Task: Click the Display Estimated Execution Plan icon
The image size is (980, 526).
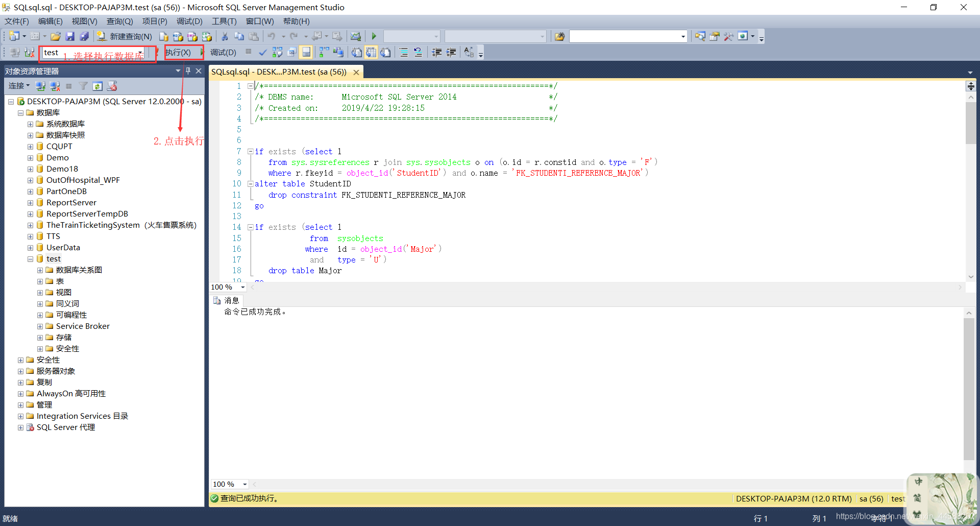Action: pos(277,52)
